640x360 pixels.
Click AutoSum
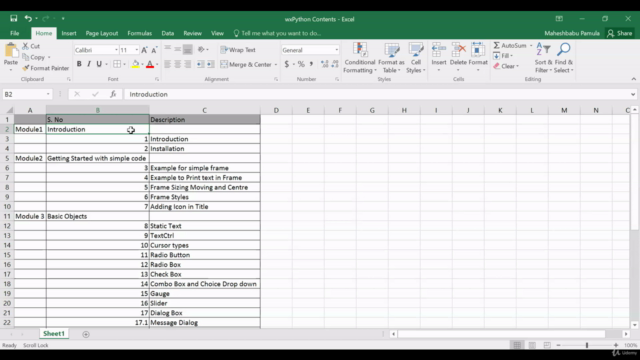point(510,46)
